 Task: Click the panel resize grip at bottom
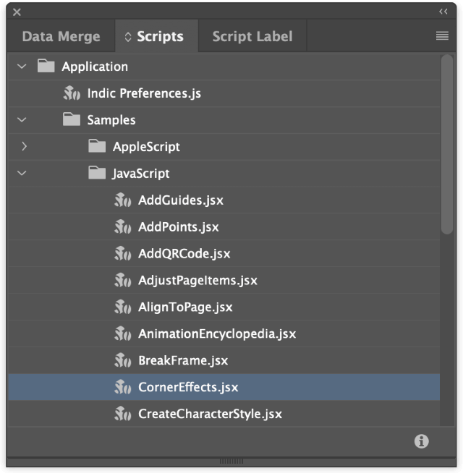(x=231, y=461)
